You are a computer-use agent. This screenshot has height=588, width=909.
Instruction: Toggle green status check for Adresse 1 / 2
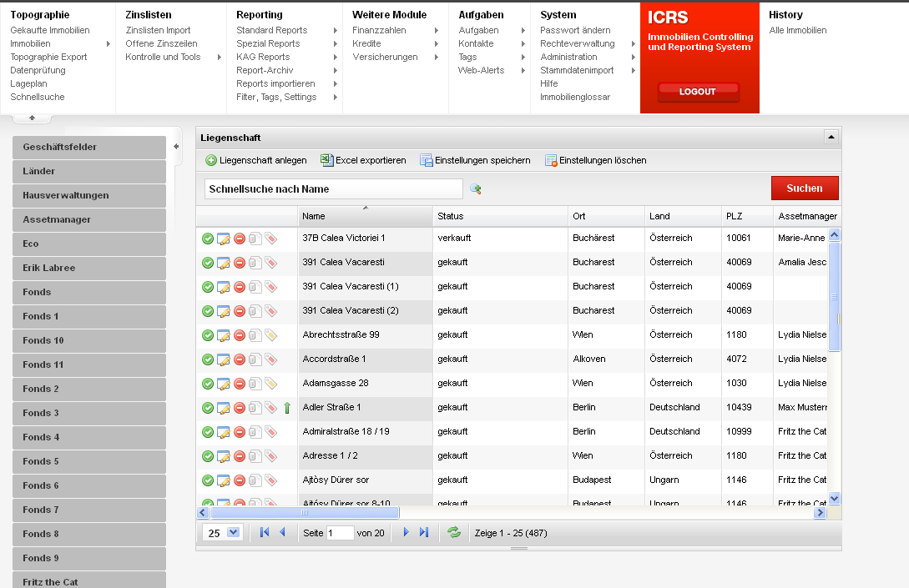(x=208, y=456)
